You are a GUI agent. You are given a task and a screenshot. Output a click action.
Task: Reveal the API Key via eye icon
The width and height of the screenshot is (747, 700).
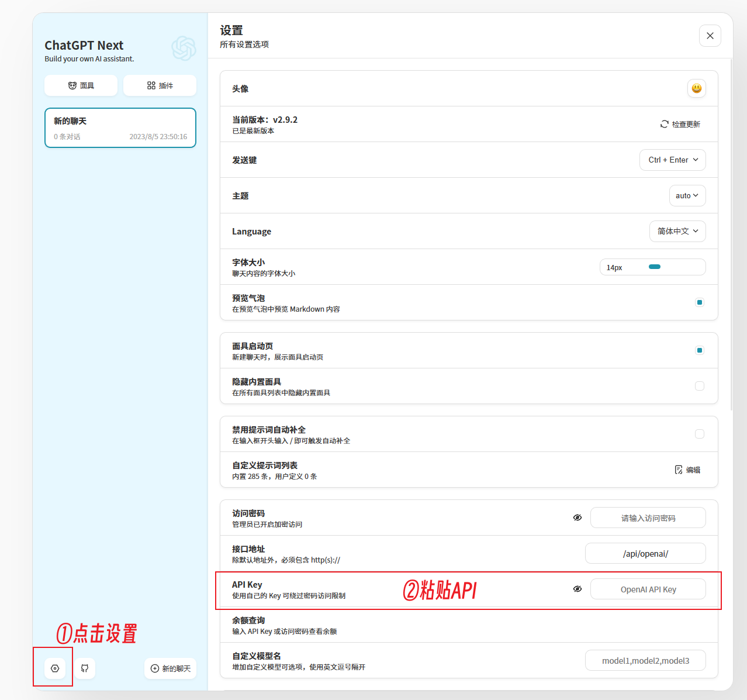(577, 589)
